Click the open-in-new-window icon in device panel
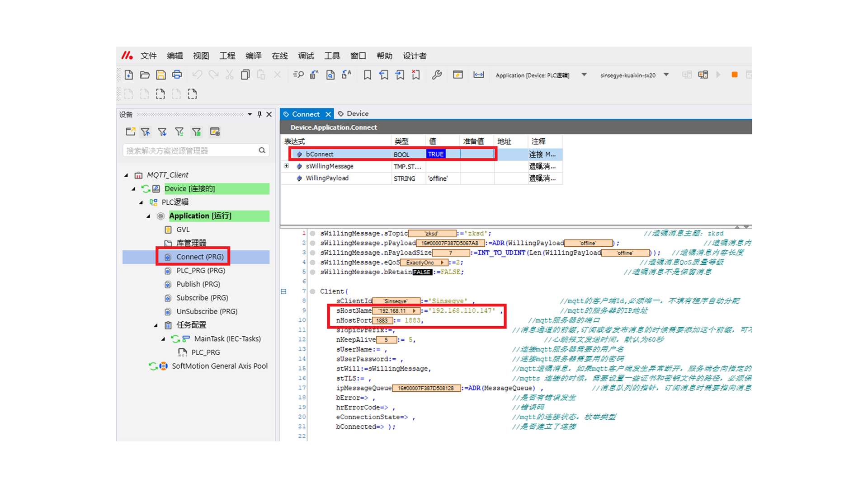This screenshot has height=488, width=868. pos(130,131)
